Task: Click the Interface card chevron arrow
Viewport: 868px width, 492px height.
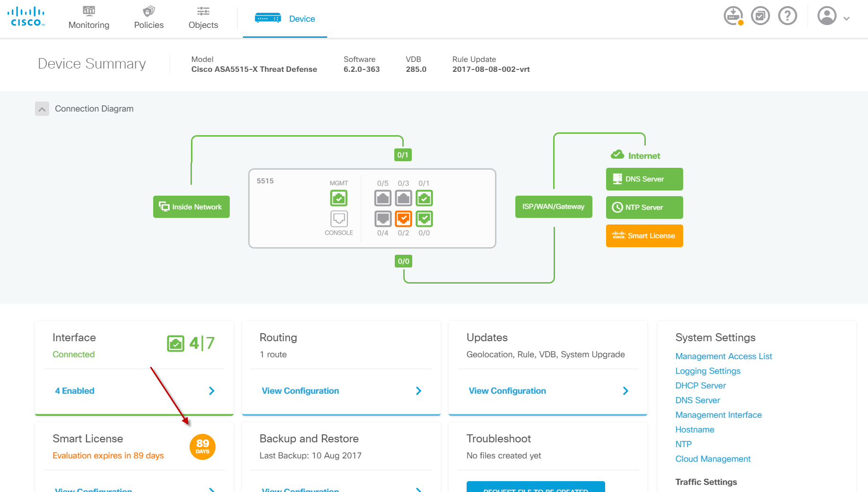Action: click(x=212, y=391)
